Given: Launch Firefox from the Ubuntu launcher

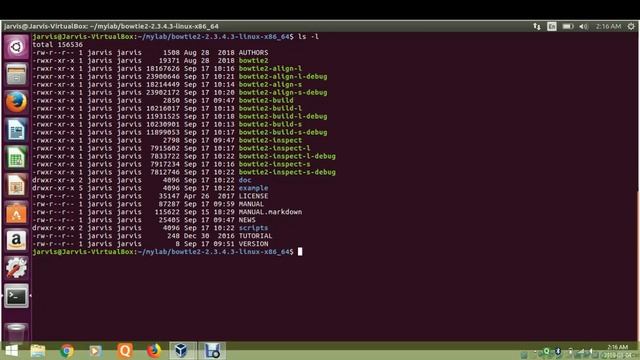Looking at the screenshot, I should pos(16,102).
